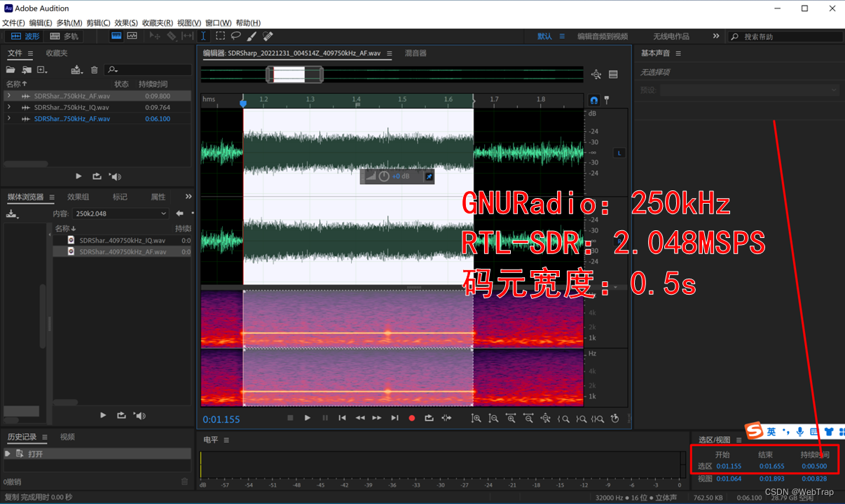Zoom out full on all axes
Viewport: 845px width, 504px height.
[x=545, y=418]
